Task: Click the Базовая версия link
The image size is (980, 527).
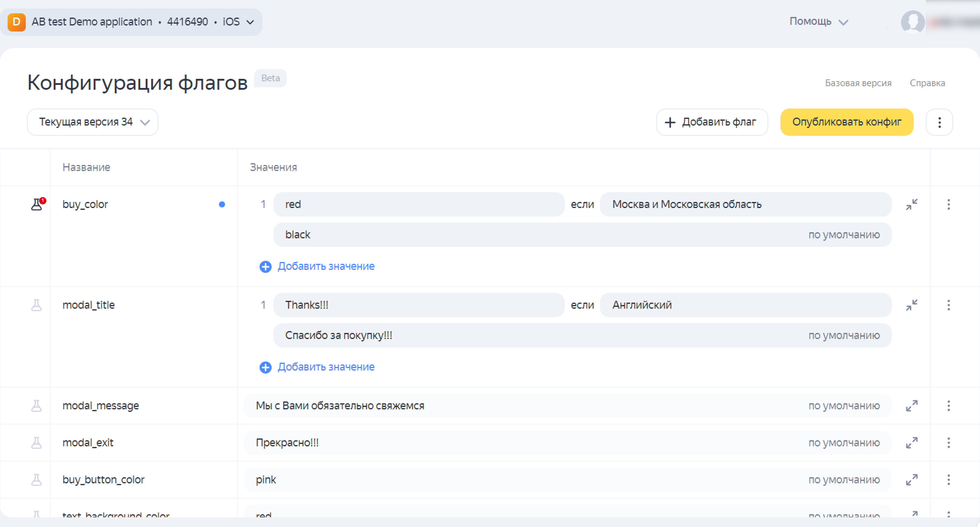Action: pyautogui.click(x=858, y=83)
